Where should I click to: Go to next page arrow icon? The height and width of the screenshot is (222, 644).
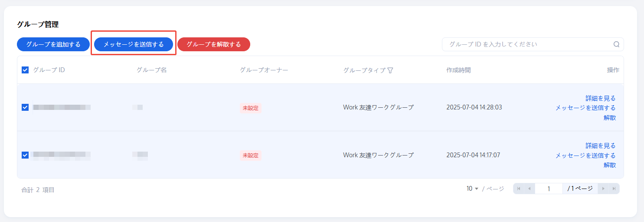603,189
